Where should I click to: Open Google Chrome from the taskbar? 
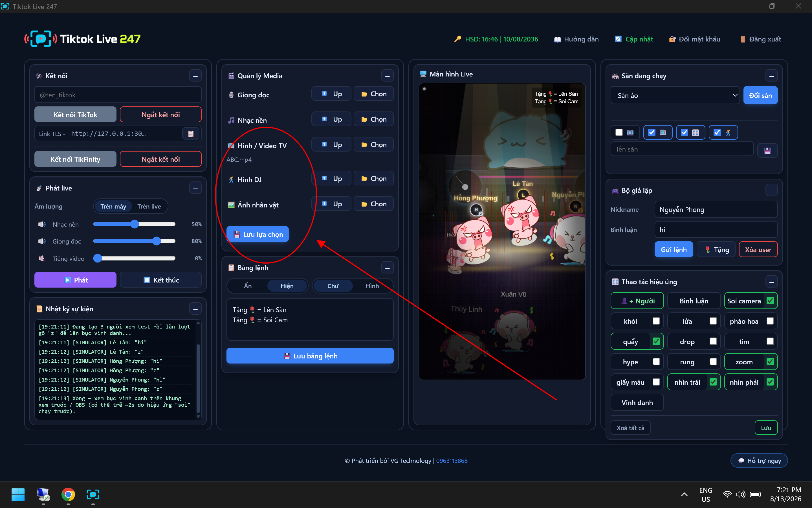click(68, 494)
